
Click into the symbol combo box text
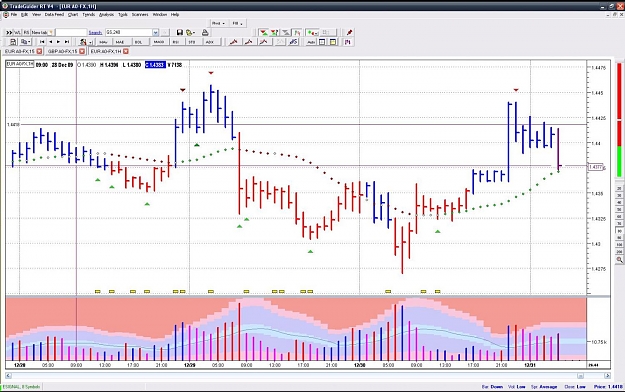coord(128,32)
